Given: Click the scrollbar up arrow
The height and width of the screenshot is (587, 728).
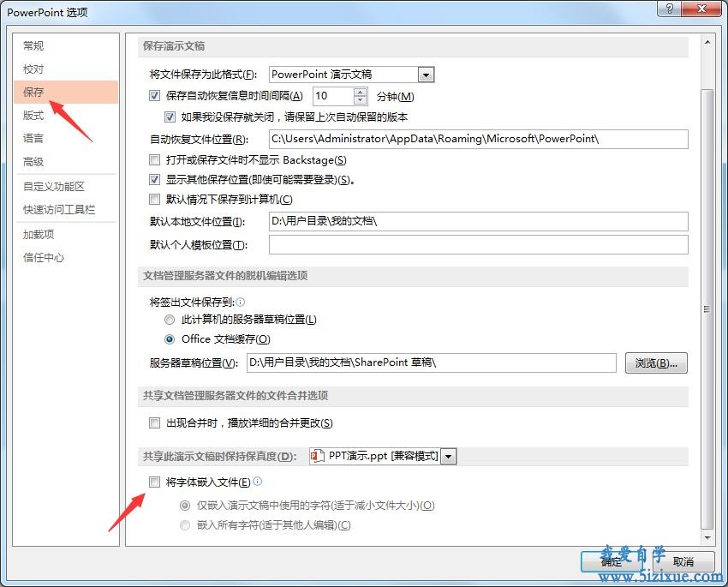Looking at the screenshot, I should point(707,42).
